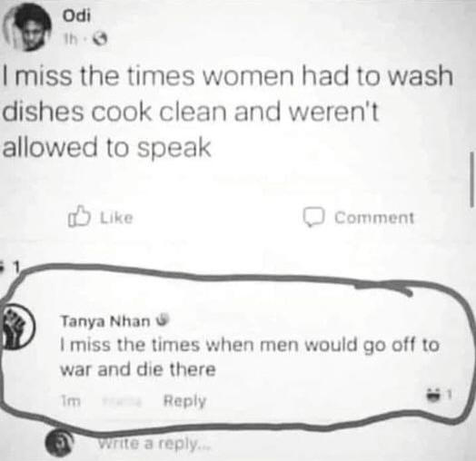Open Tanya Nhan's raised fist avatar
The image size is (476, 461).
16,327
